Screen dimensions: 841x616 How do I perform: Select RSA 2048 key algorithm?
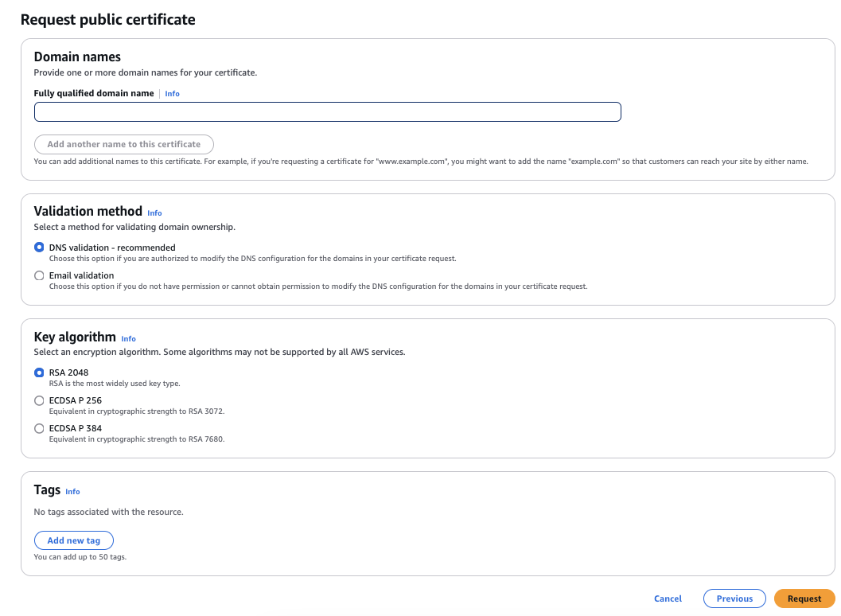tap(39, 372)
